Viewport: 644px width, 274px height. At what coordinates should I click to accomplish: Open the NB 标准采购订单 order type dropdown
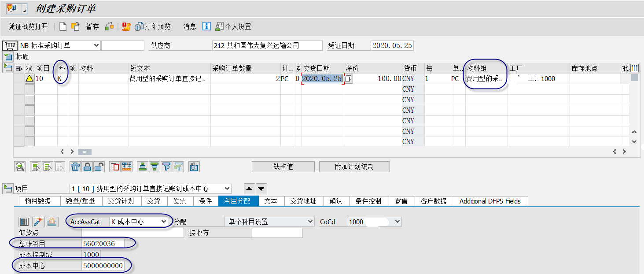pyautogui.click(x=97, y=45)
